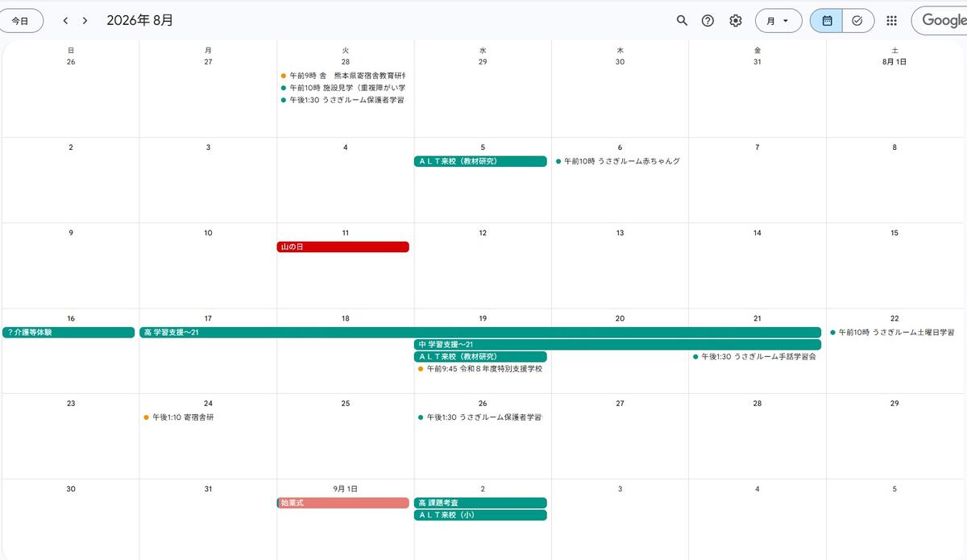The height and width of the screenshot is (560, 967).
Task: Open 午後1:10 寄宿舎研 event on 24th
Action: click(179, 417)
